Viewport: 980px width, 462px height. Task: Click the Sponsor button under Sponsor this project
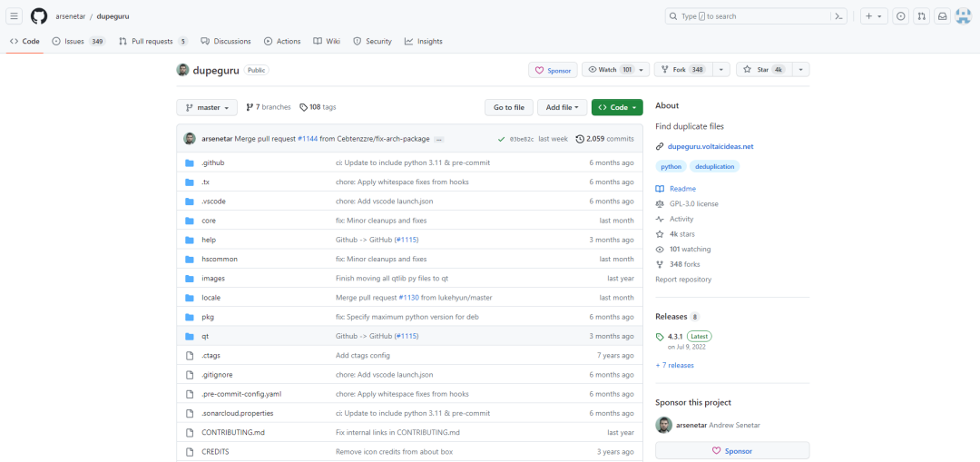[x=732, y=451]
